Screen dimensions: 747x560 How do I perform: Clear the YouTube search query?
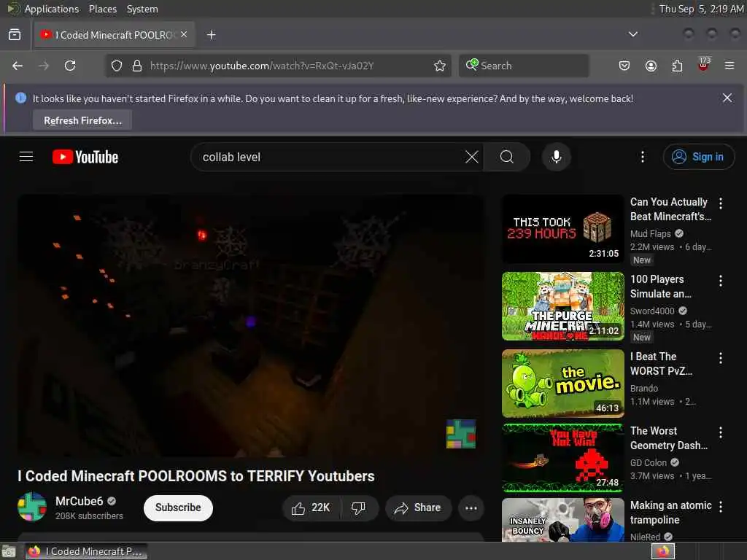click(472, 157)
